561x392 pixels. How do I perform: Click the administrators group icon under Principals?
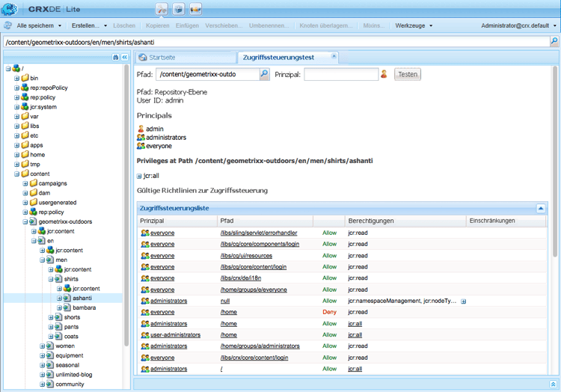141,138
